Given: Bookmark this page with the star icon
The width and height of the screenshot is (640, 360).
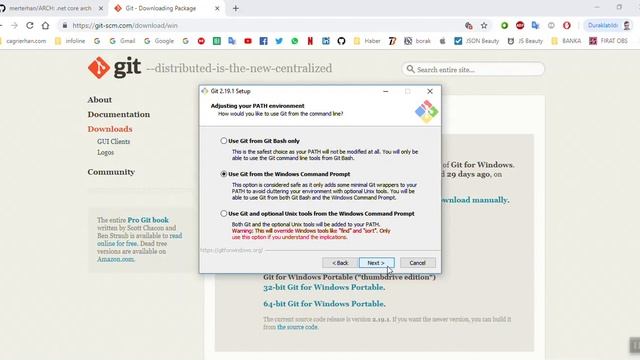Looking at the screenshot, I should click(484, 25).
